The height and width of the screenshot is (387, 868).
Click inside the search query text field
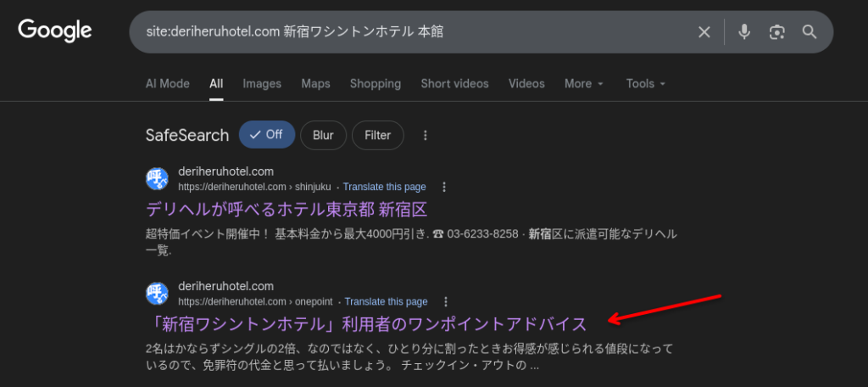pyautogui.click(x=407, y=32)
